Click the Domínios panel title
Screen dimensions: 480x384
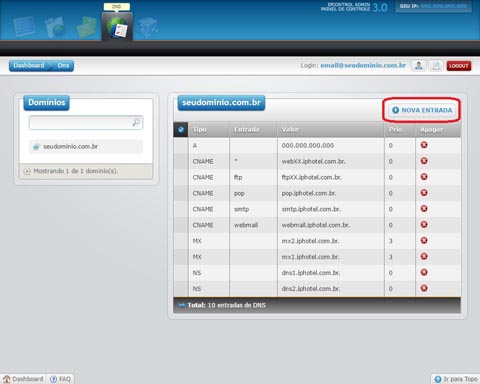click(x=47, y=103)
